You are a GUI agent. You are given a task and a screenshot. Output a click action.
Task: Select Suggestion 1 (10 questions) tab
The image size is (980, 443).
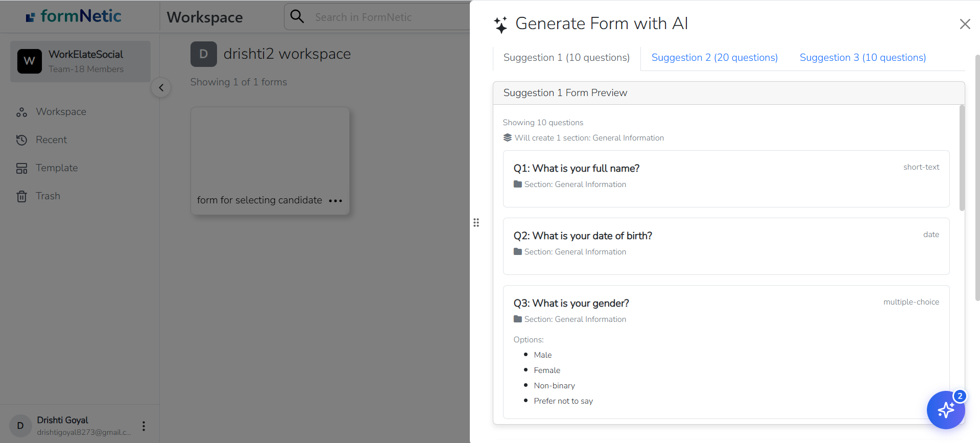(x=566, y=58)
